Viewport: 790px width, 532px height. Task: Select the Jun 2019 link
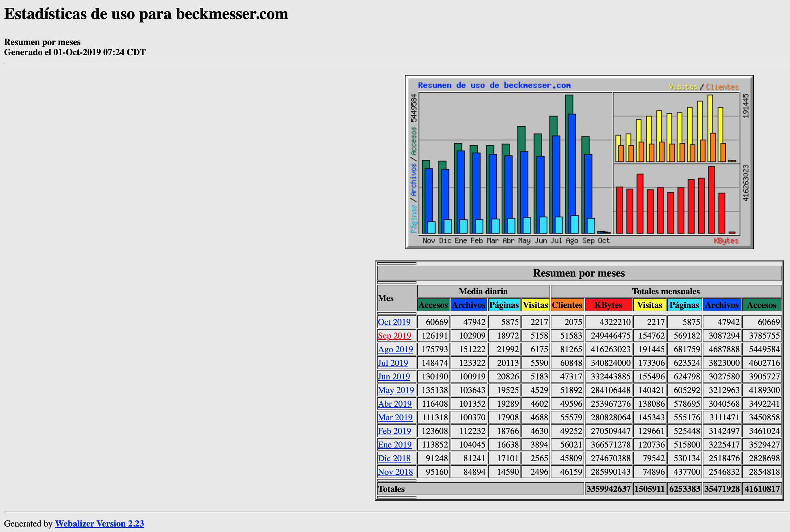(394, 376)
